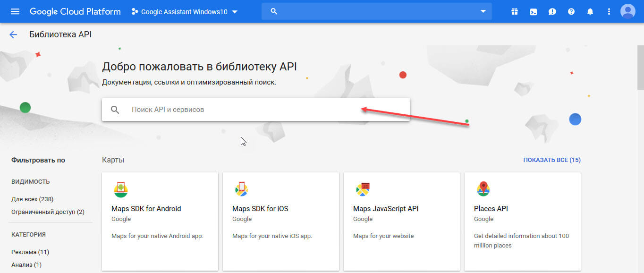The height and width of the screenshot is (273, 644).
Task: Select the Анализ (1) category
Action: point(26,265)
